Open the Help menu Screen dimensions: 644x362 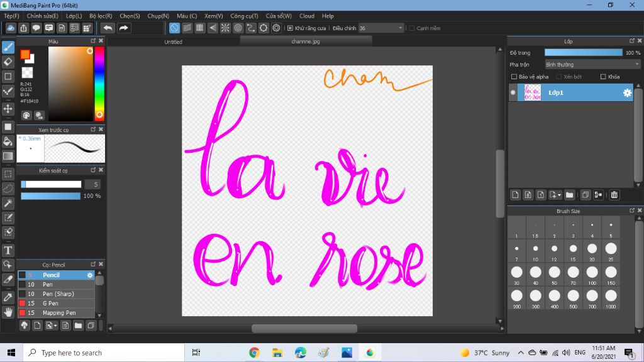coord(328,16)
